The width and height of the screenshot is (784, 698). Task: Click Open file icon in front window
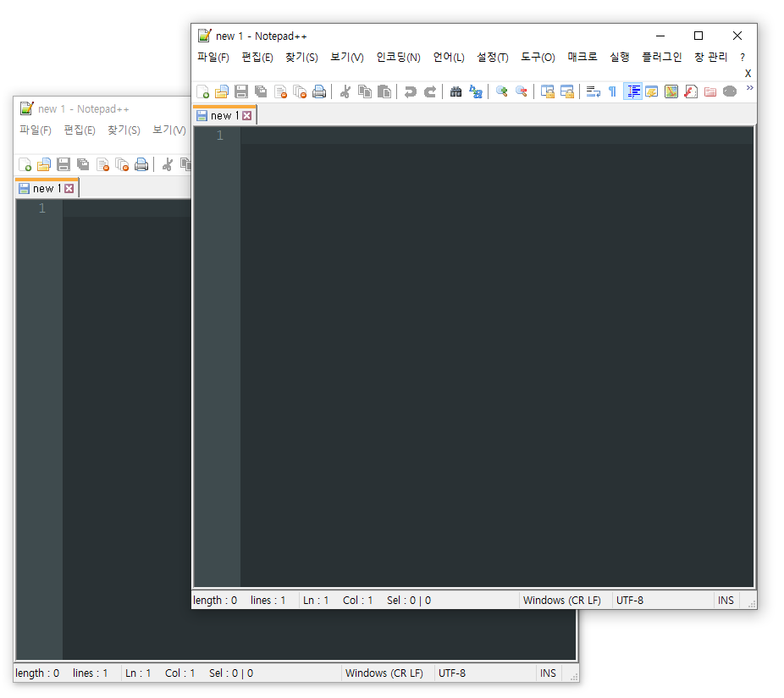click(222, 91)
